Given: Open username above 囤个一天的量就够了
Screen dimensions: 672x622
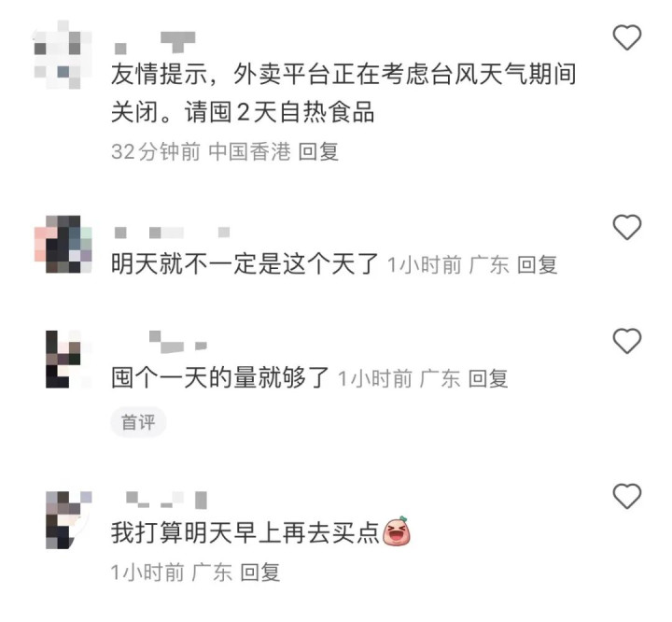Looking at the screenshot, I should click(x=178, y=342).
